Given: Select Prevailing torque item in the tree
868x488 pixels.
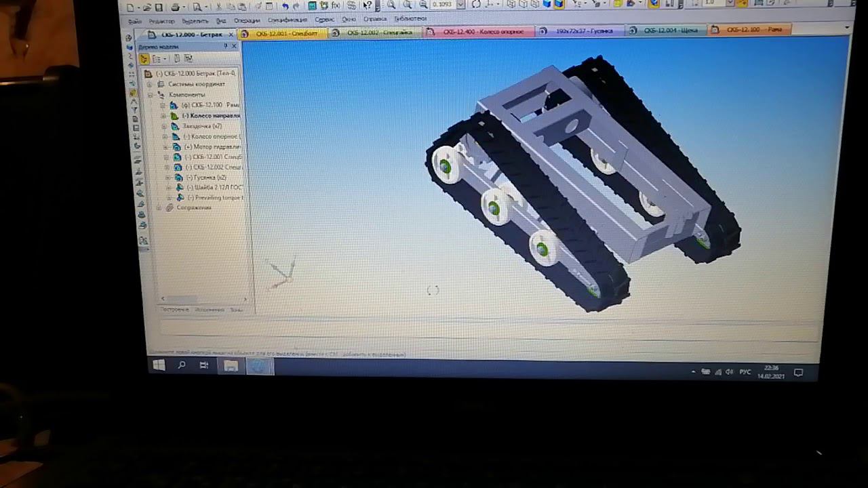Looking at the screenshot, I should pyautogui.click(x=215, y=198).
